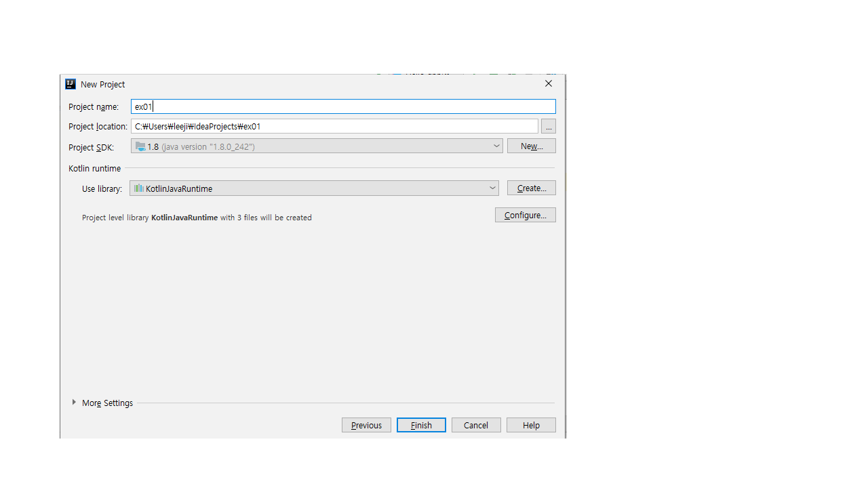Click the IntelliJ IDEA logo in title bar

click(x=71, y=84)
